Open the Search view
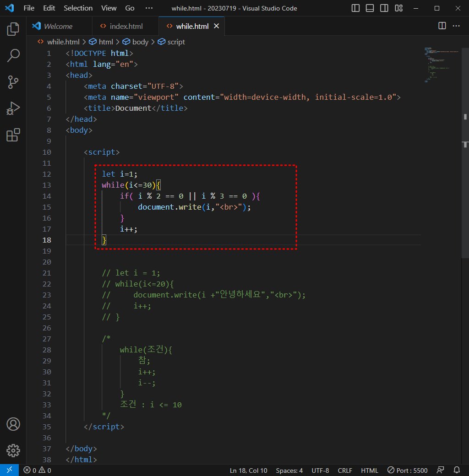Viewport: 469px width, 476px height. (x=13, y=55)
